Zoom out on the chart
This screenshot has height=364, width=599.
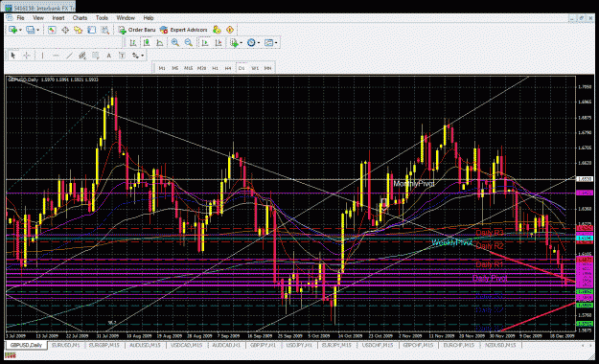click(189, 43)
